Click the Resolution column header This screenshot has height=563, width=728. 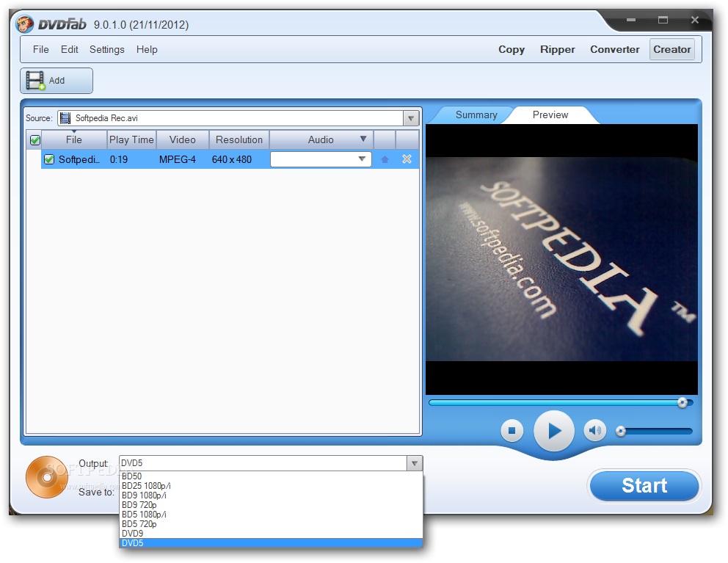239,139
